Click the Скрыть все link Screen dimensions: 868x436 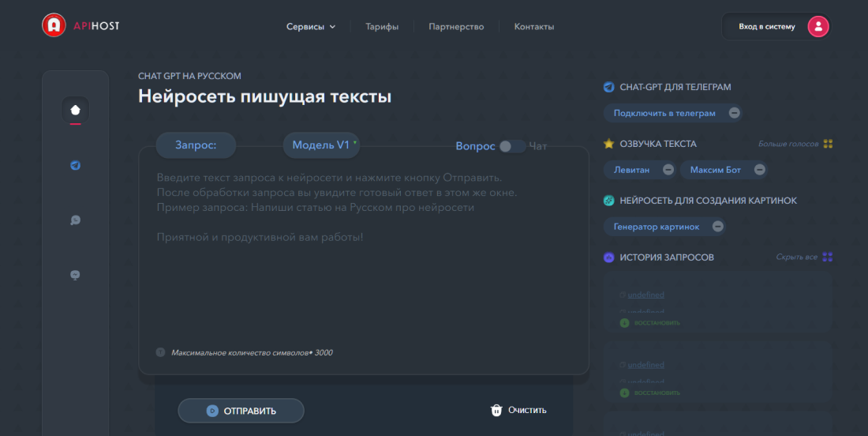point(797,257)
